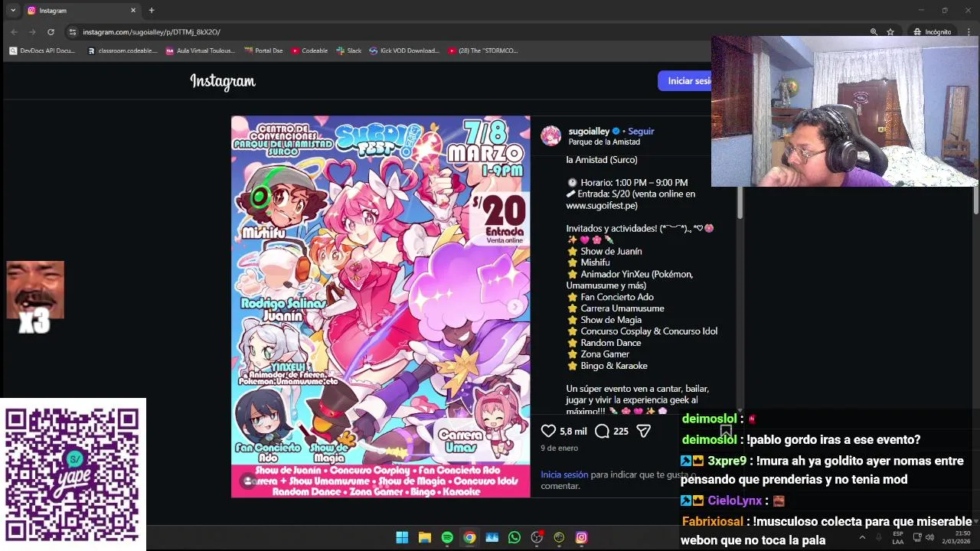Click the 5,8 mil likes count
The width and height of the screenshot is (980, 551).
pos(573,432)
